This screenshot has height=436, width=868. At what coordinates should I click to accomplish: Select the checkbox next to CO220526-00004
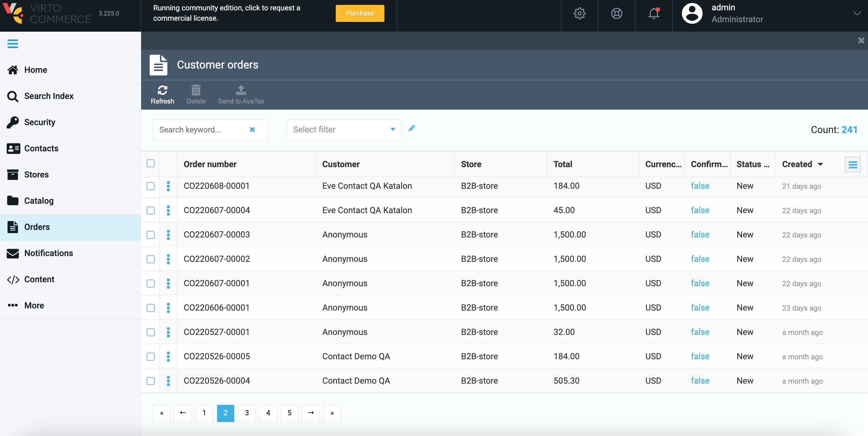coord(150,381)
